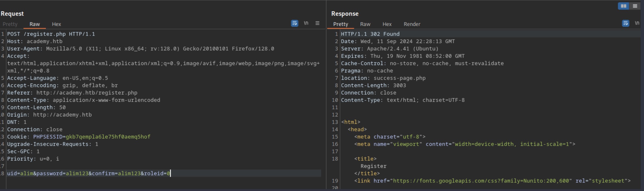Click the opening html tag in the response
The height and width of the screenshot is (191, 644).
(x=351, y=122)
